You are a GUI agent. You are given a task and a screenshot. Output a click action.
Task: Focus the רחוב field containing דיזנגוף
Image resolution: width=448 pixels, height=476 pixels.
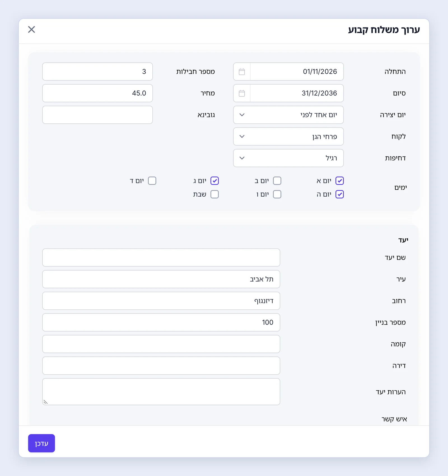point(161,301)
